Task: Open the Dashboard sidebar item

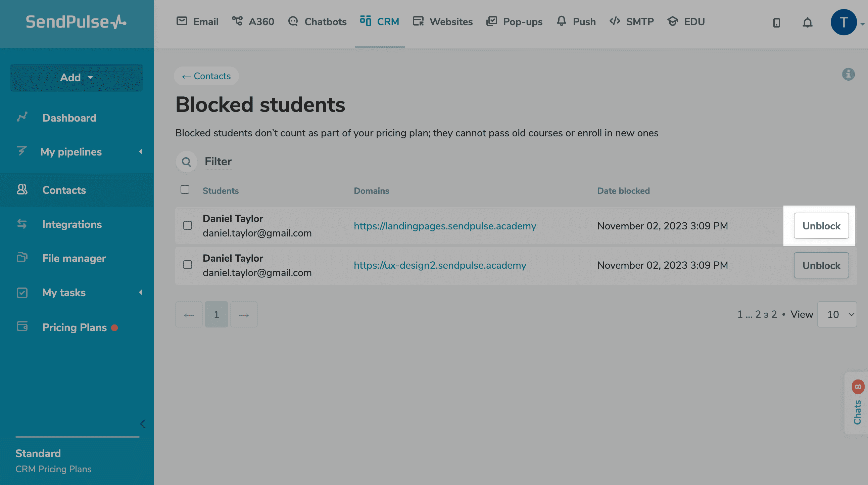Action: tap(69, 118)
